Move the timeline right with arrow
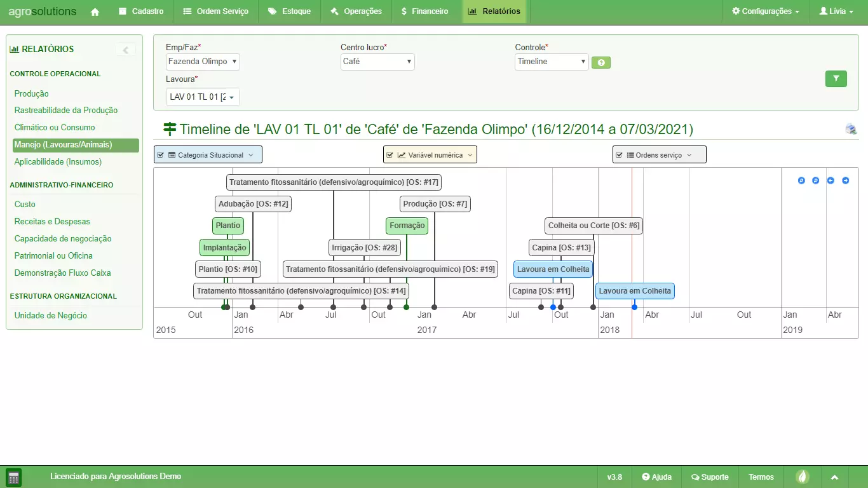 [845, 180]
